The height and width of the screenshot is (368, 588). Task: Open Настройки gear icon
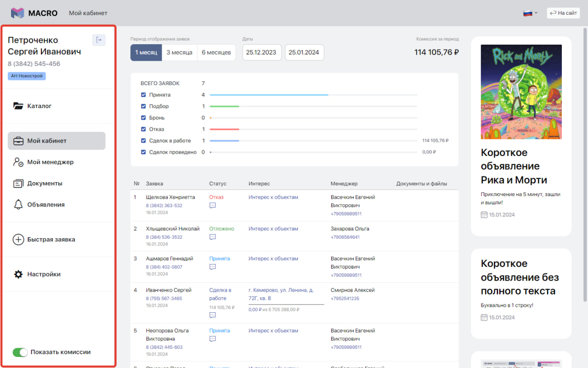18,274
